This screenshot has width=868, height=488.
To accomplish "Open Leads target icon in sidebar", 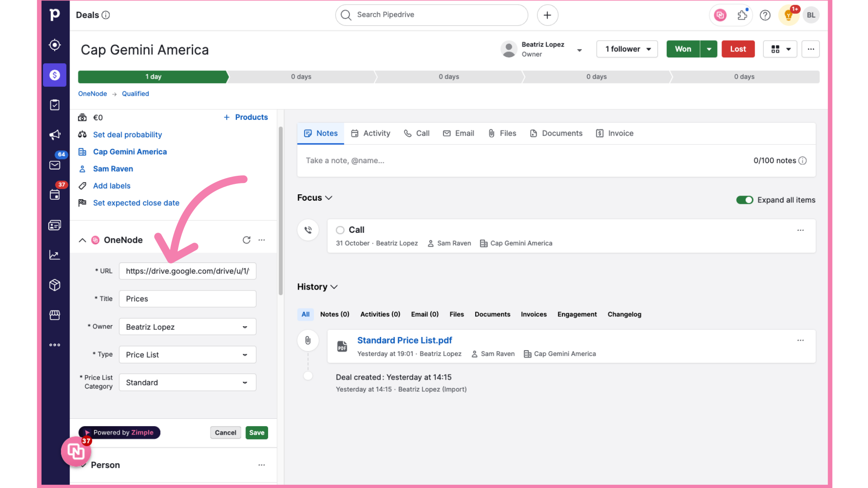I will [x=55, y=45].
